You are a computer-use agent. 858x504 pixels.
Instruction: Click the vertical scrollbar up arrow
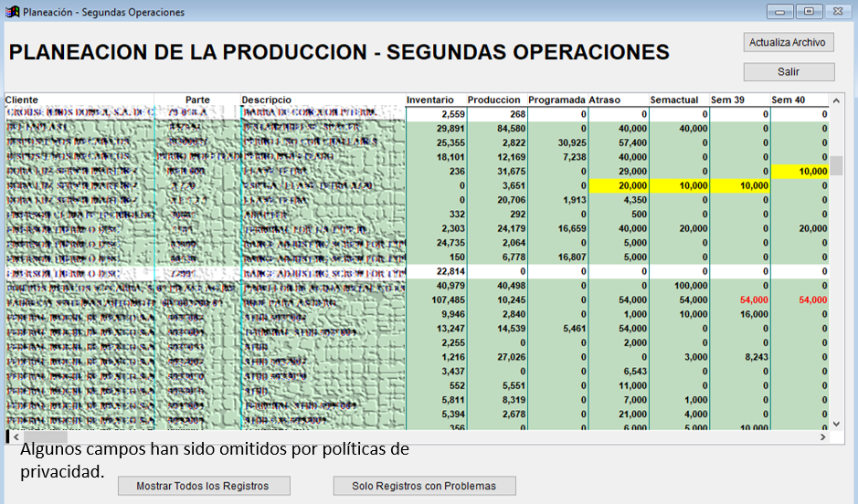pos(836,100)
